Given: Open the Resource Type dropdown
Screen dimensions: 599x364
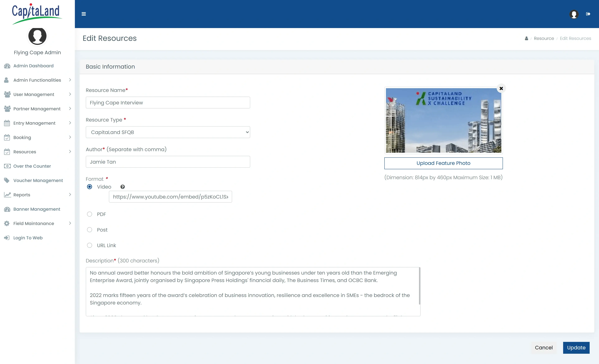Looking at the screenshot, I should (x=168, y=132).
